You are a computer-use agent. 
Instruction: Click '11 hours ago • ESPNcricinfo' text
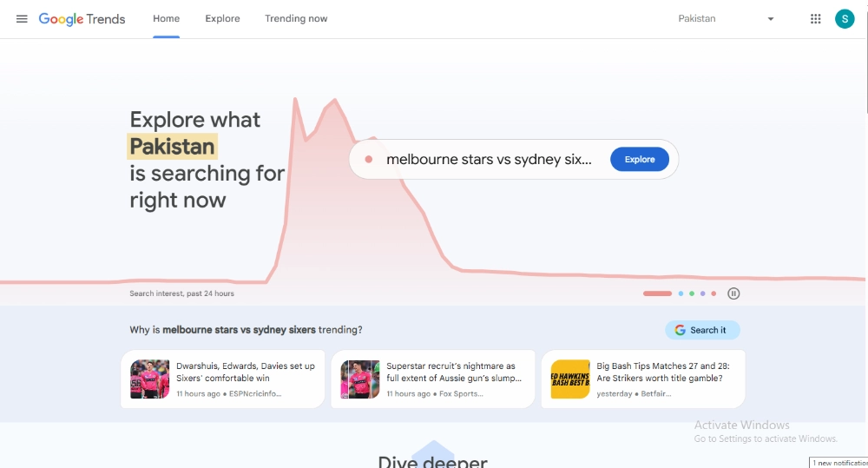point(228,394)
